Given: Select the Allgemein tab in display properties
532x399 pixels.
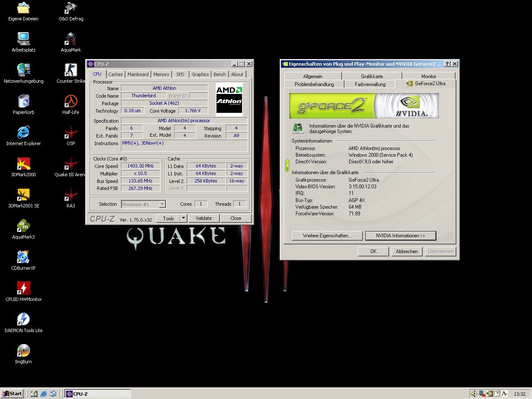Looking at the screenshot, I should [x=313, y=76].
